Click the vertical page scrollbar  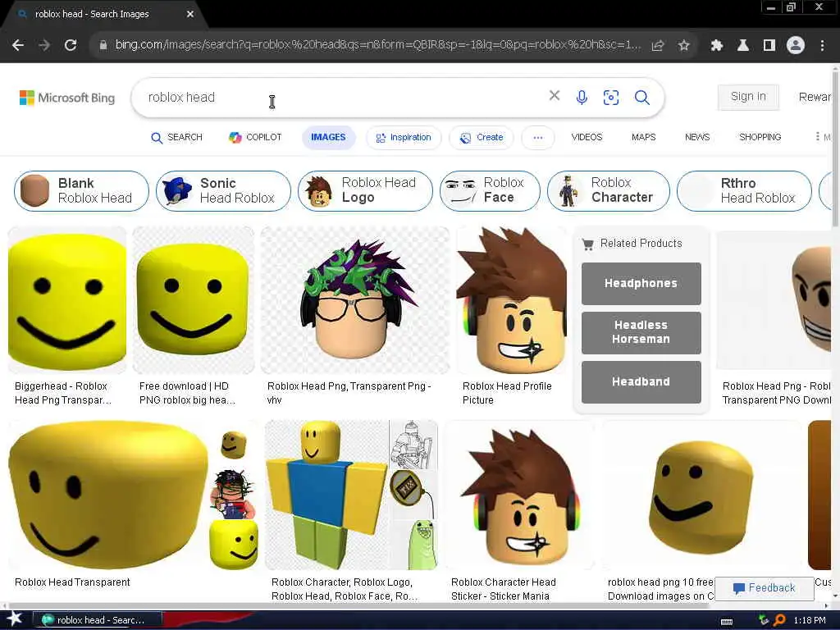835,150
